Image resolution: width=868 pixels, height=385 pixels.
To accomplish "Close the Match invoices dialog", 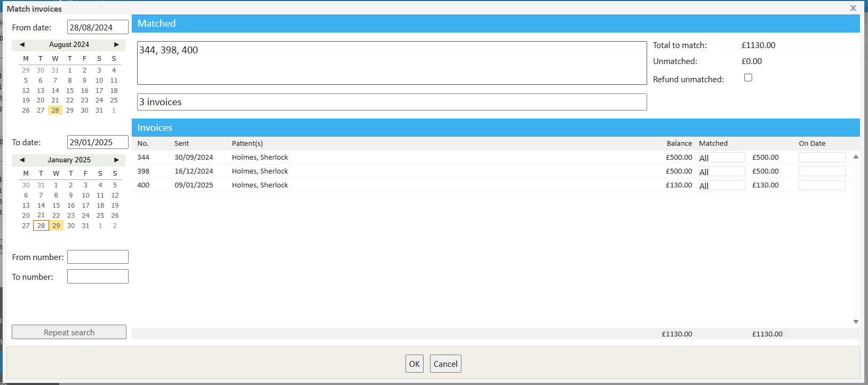I will pyautogui.click(x=853, y=8).
